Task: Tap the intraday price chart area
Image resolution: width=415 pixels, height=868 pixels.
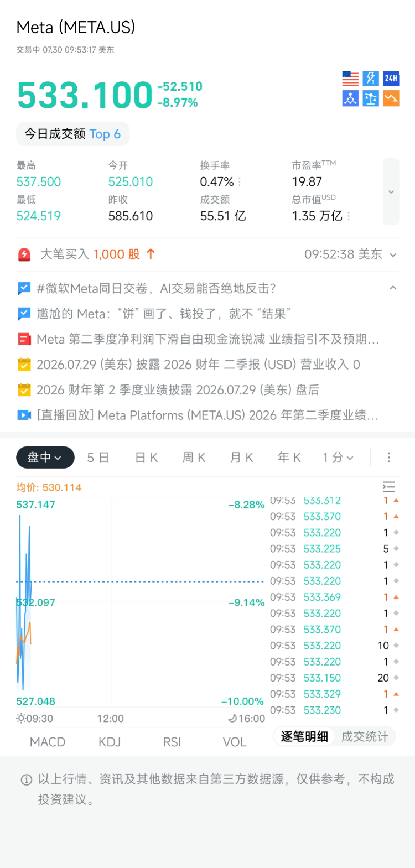Action: [x=141, y=603]
